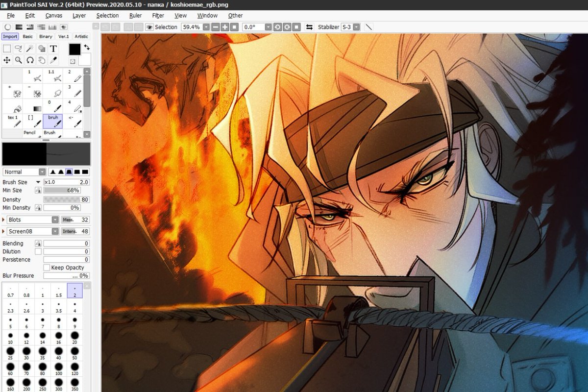Open the scratchpad panel
Screen dimensions: 588x392
64,27
